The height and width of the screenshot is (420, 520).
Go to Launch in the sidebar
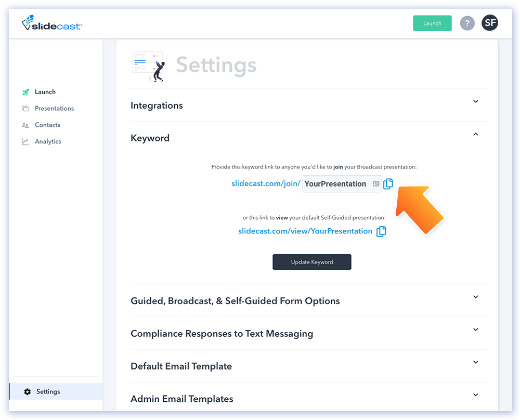pos(45,92)
